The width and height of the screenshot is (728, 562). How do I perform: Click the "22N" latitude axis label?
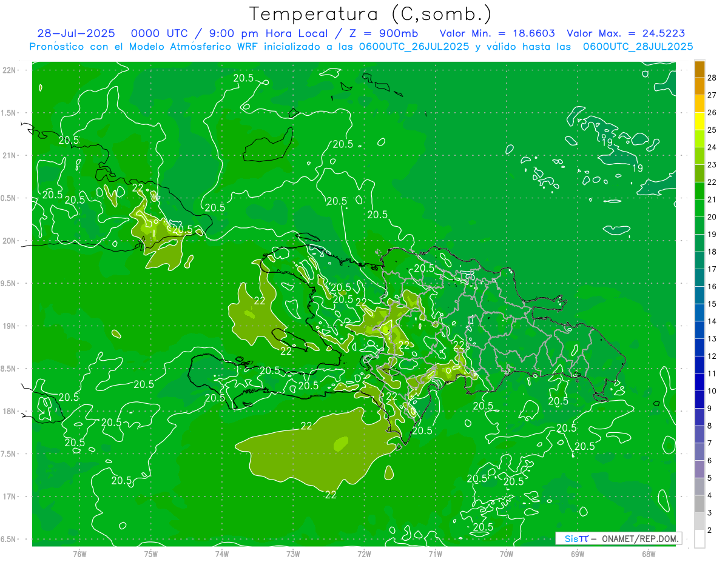[x=10, y=70]
